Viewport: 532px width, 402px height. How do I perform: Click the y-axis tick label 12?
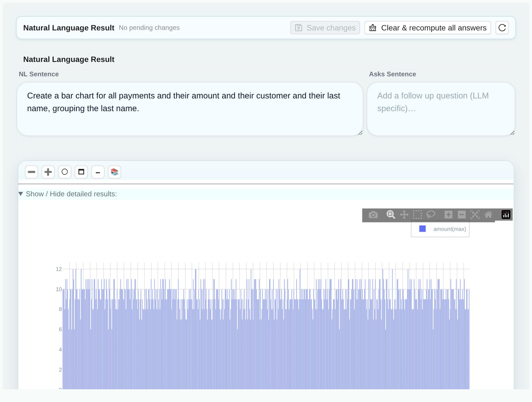[x=59, y=269]
